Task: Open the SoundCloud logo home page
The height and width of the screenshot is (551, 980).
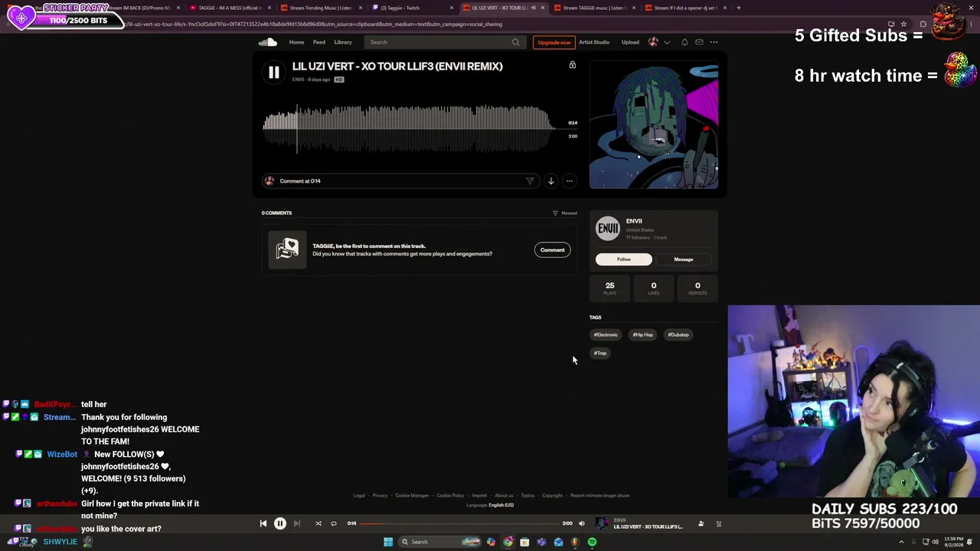Action: pyautogui.click(x=267, y=42)
